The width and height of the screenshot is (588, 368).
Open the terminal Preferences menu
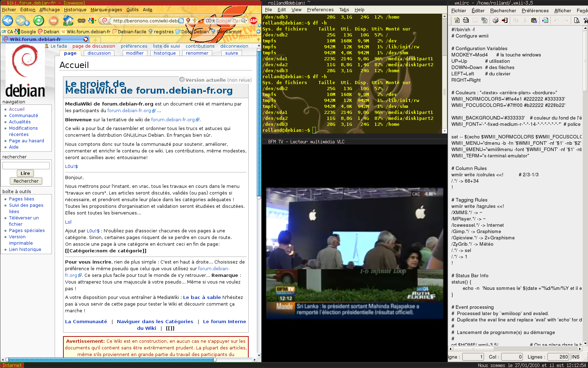pos(320,10)
